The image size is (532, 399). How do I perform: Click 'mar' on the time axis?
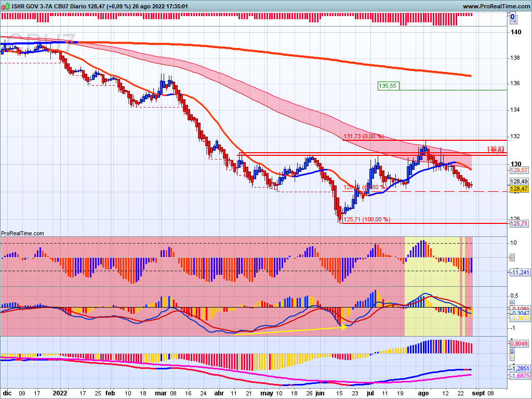tap(161, 393)
